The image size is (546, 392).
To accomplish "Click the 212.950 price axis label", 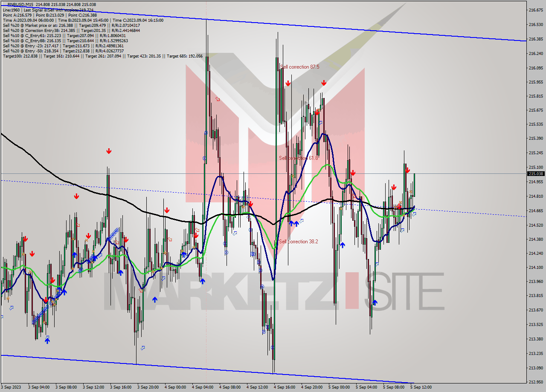I will point(535,382).
